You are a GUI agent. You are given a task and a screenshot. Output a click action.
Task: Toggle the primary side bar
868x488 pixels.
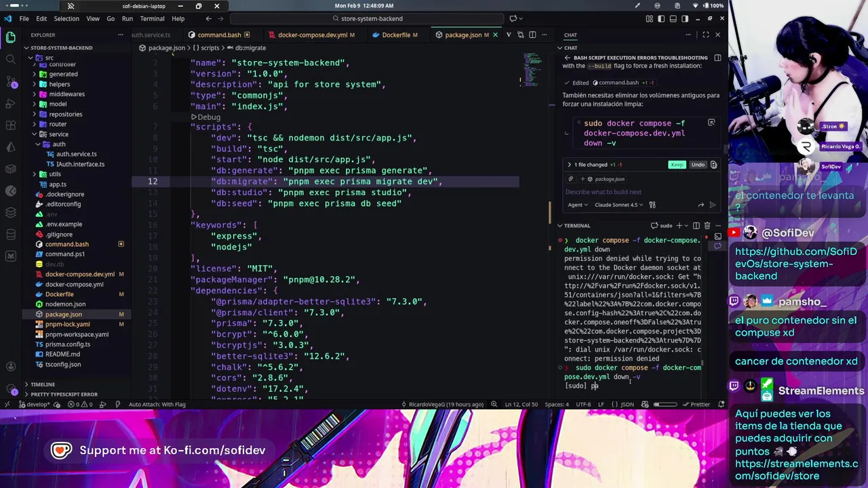click(661, 18)
